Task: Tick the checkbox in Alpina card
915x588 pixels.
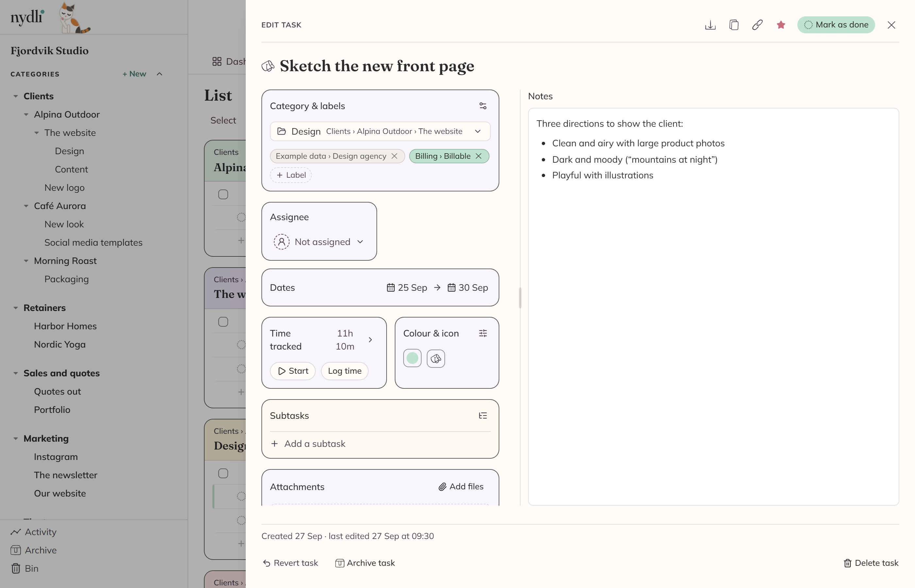Action: tap(223, 194)
